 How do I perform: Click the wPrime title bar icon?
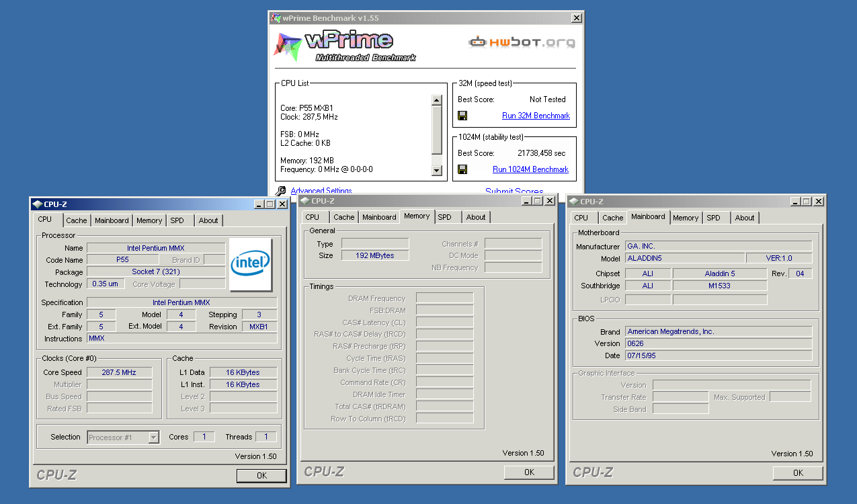(x=276, y=18)
